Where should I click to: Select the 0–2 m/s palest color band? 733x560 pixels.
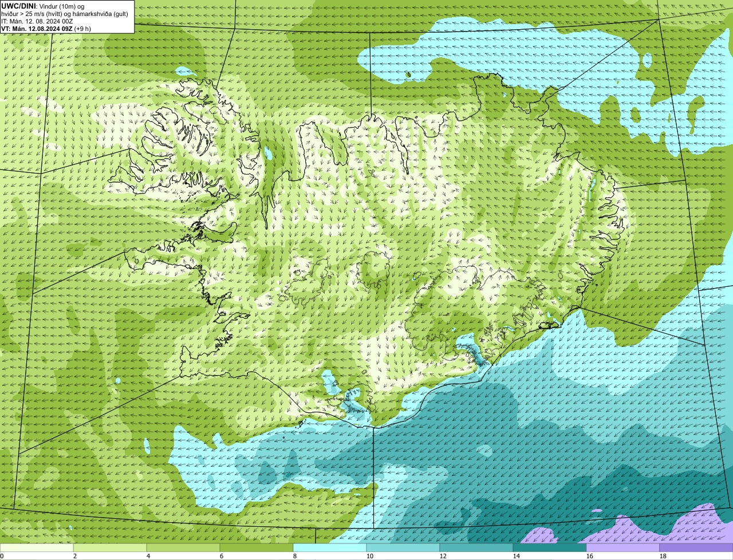coord(37,547)
